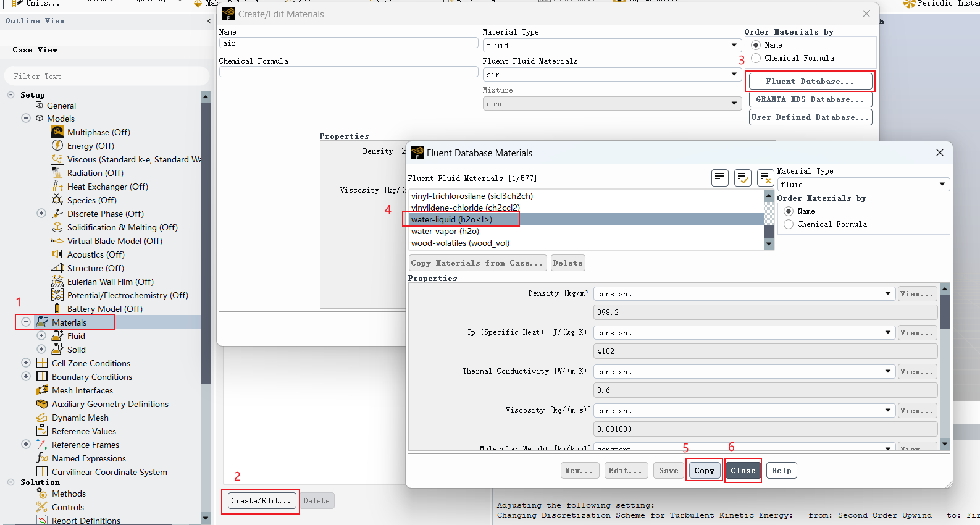Click the Solidification & Melting icon

pos(57,227)
